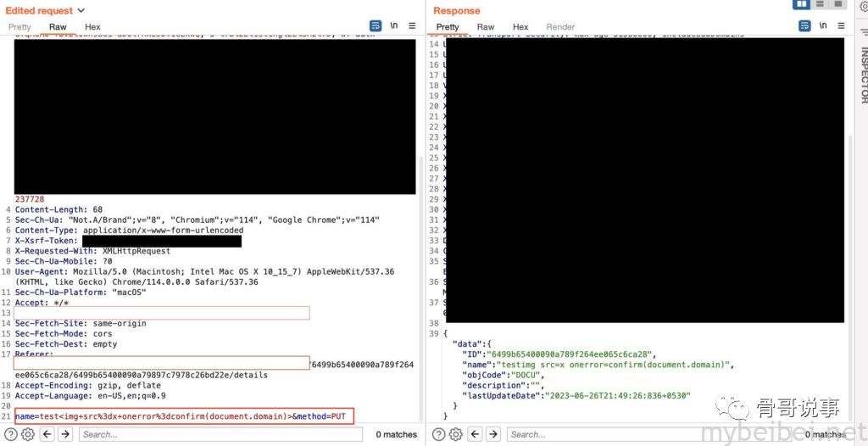The width and height of the screenshot is (868, 446).
Task: Click the "objCode":"DOCU" response line
Action: pos(504,375)
